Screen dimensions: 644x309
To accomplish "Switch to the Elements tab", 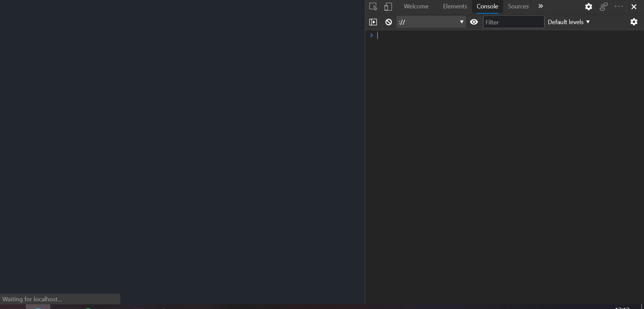I will [454, 6].
